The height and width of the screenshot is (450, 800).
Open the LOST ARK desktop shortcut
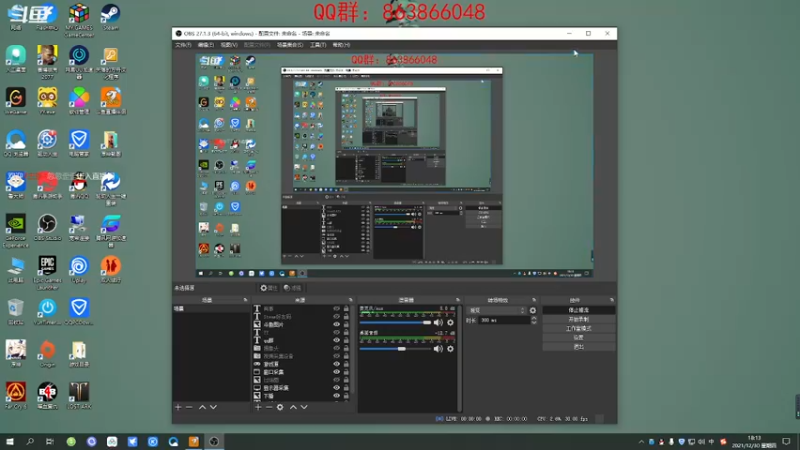[79, 395]
